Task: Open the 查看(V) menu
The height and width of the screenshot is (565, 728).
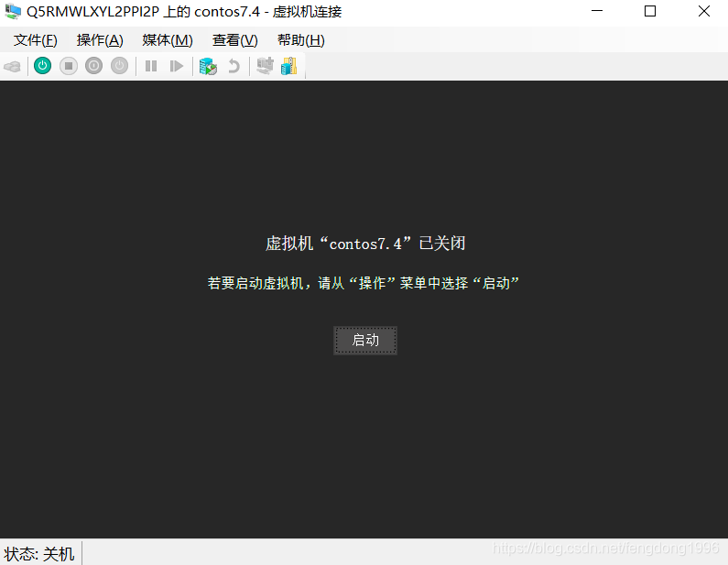Action: pyautogui.click(x=235, y=40)
